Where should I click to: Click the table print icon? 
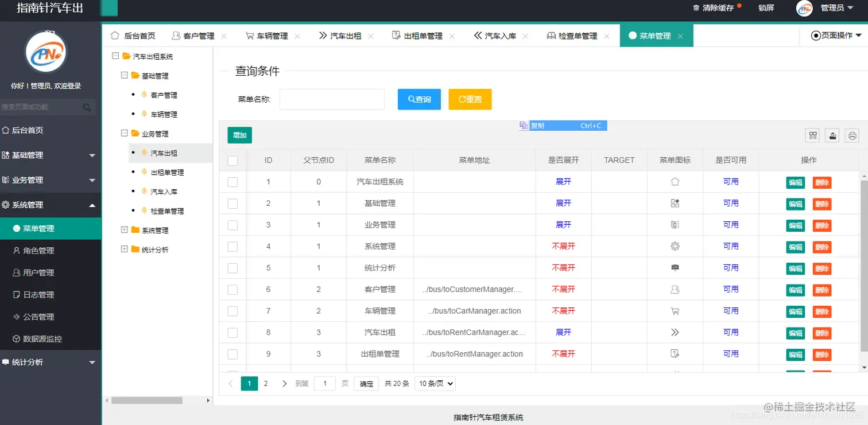(852, 135)
